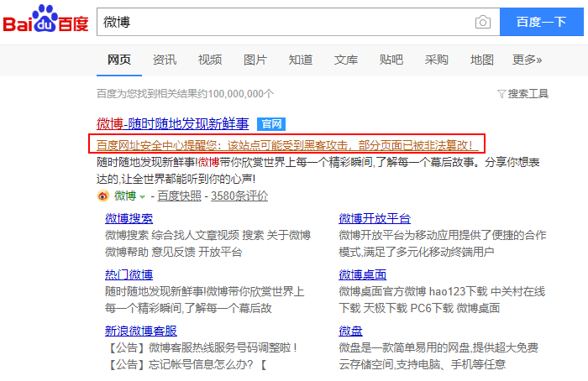Open the 微博搜索 sublink
This screenshot has height=381, width=588.
(x=129, y=218)
